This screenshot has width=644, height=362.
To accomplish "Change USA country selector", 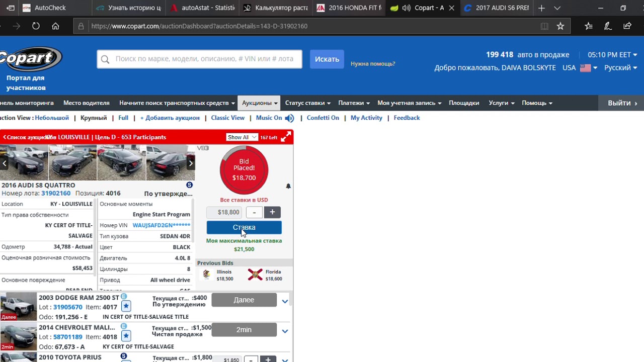I will click(x=580, y=68).
